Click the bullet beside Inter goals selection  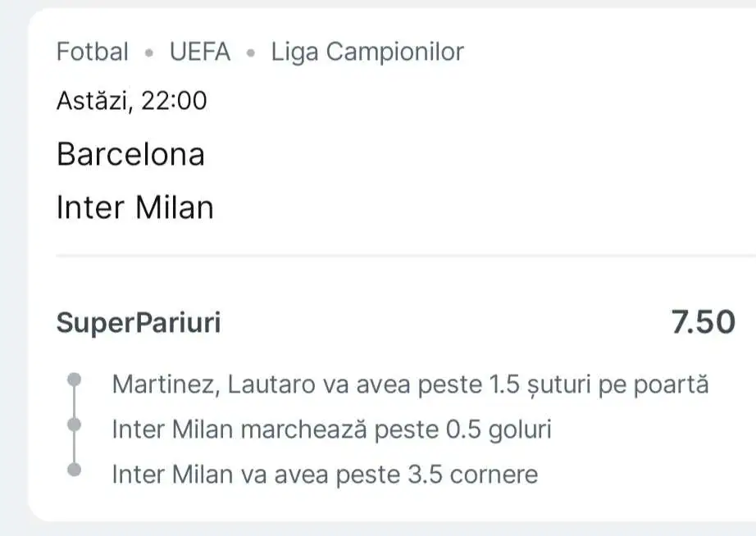coord(75,425)
